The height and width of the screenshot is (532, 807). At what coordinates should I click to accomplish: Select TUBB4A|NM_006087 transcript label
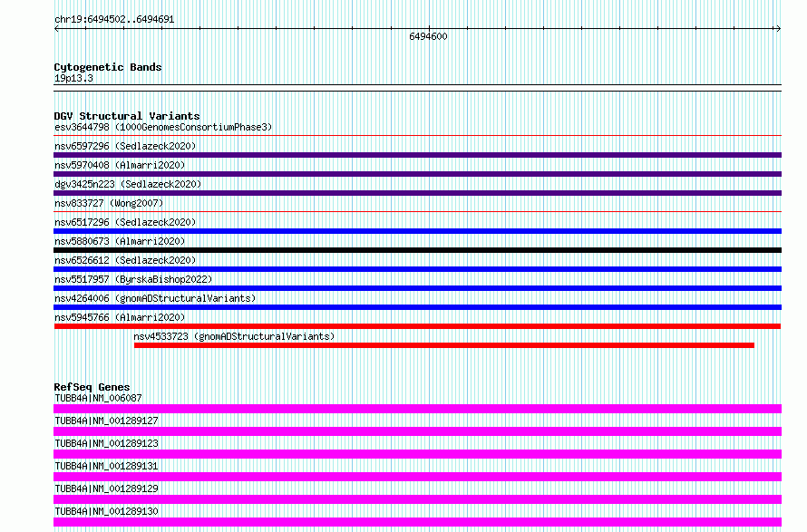click(98, 398)
